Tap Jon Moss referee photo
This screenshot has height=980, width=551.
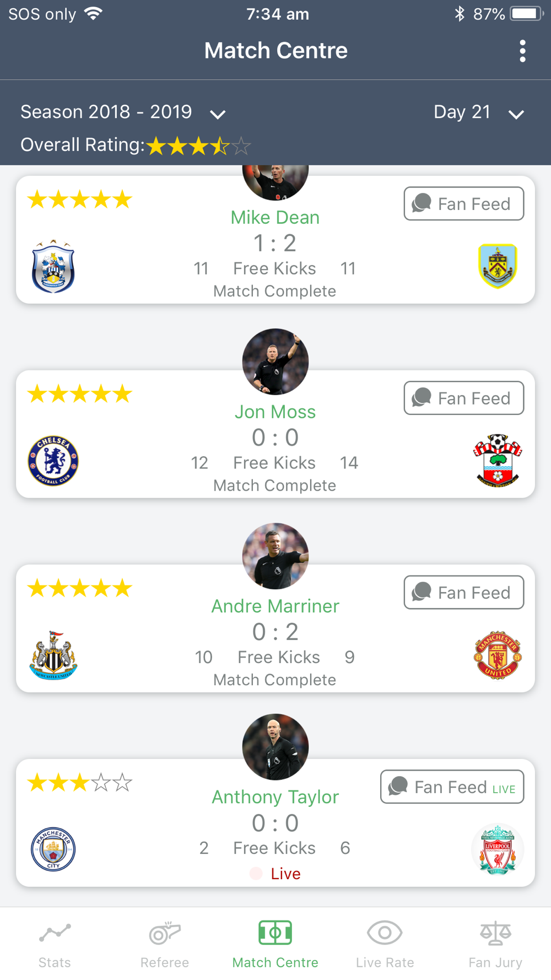tap(275, 362)
